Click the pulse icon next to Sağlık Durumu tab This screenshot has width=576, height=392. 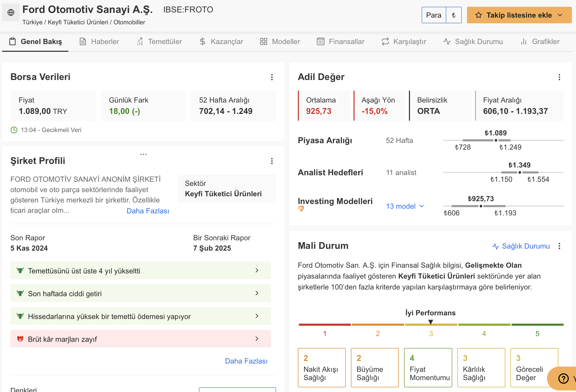[x=447, y=42]
